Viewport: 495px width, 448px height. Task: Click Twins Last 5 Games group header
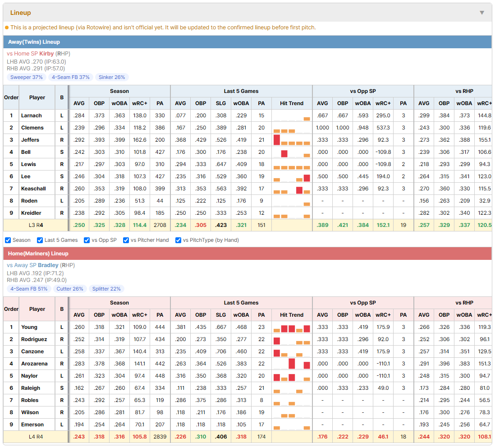(x=241, y=91)
